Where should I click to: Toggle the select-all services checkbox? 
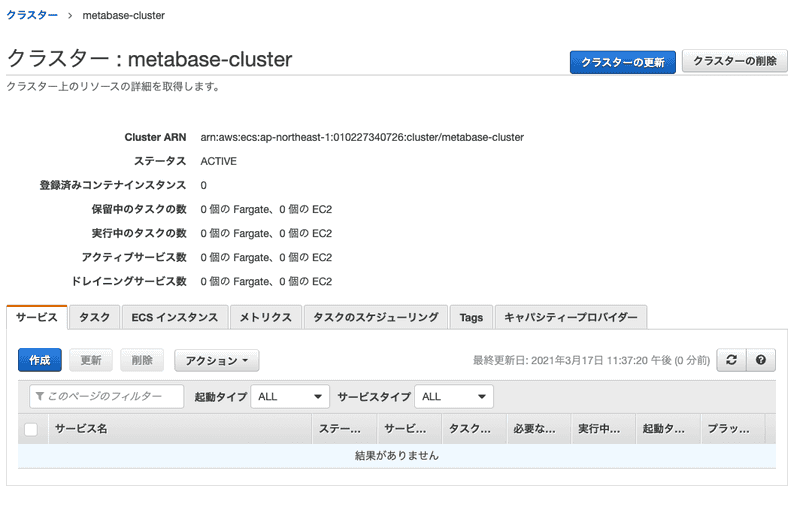[x=31, y=430]
